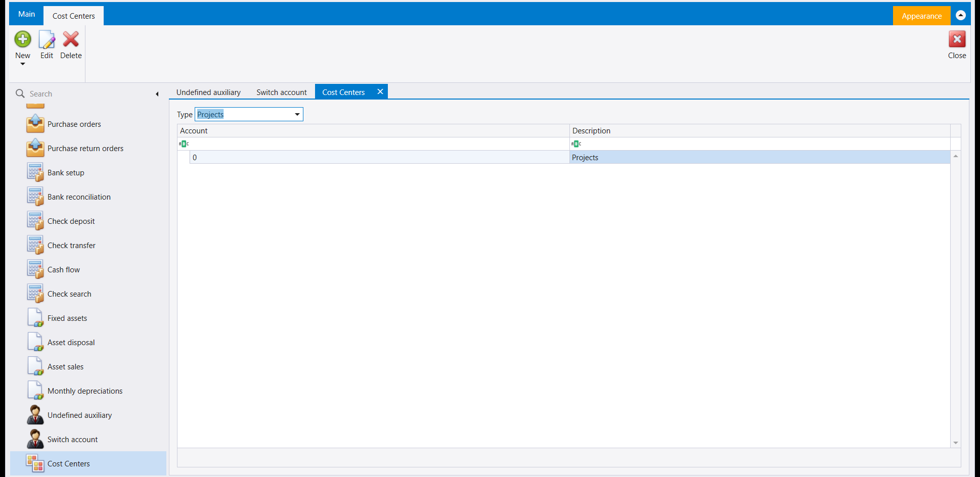Close the Cost Centers document tab
The height and width of the screenshot is (477, 980).
click(x=380, y=91)
